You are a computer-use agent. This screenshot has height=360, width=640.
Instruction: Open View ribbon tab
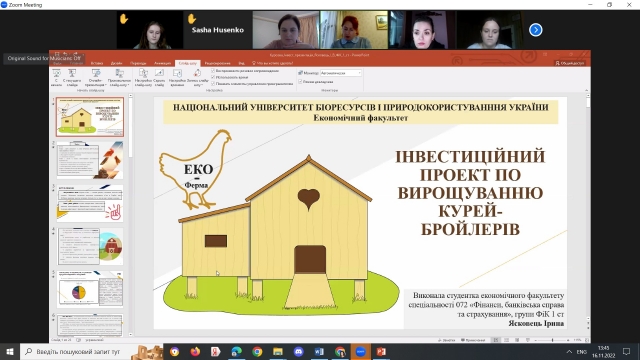tap(242, 63)
